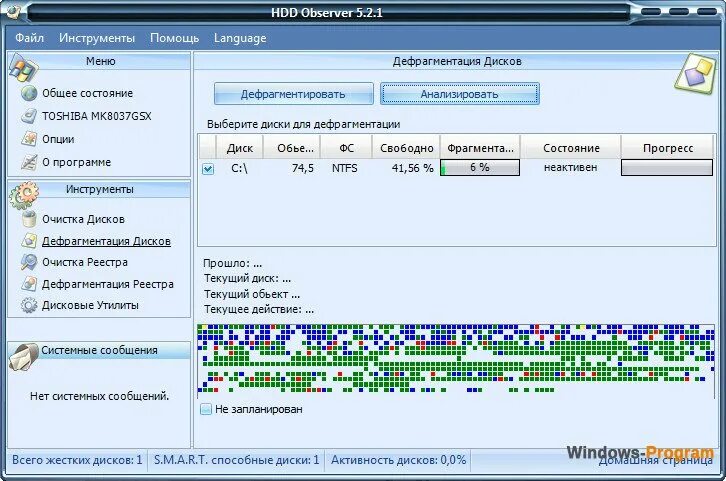This screenshot has width=726, height=481.
Task: Select TOSHIBA MK8037GSX drive entry
Action: tap(97, 116)
